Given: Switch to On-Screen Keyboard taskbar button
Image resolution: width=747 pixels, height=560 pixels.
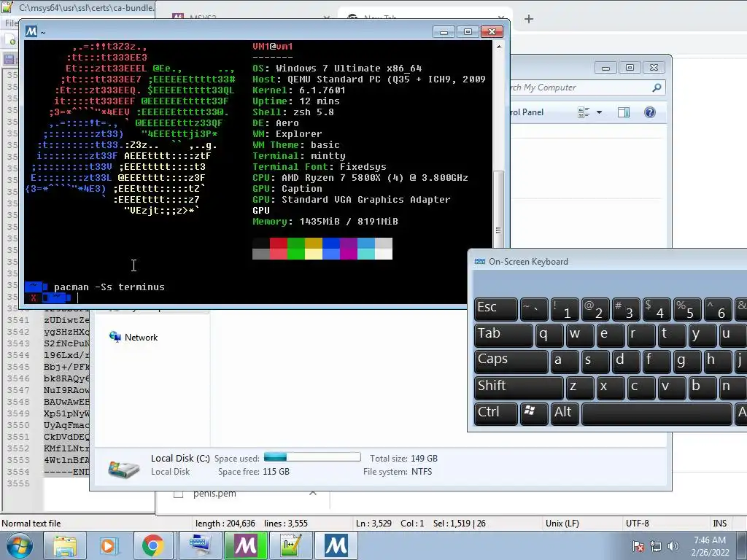Looking at the screenshot, I should 198,545.
